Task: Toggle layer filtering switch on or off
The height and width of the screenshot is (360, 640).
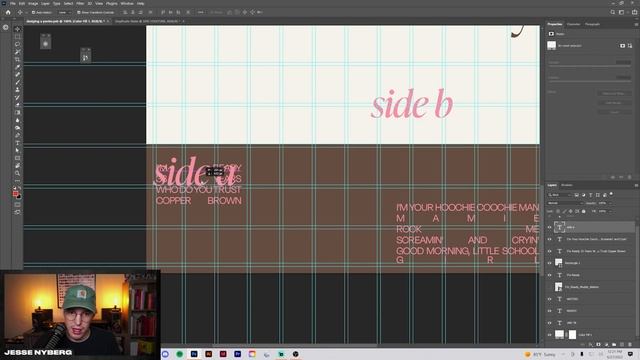Action: (611, 194)
